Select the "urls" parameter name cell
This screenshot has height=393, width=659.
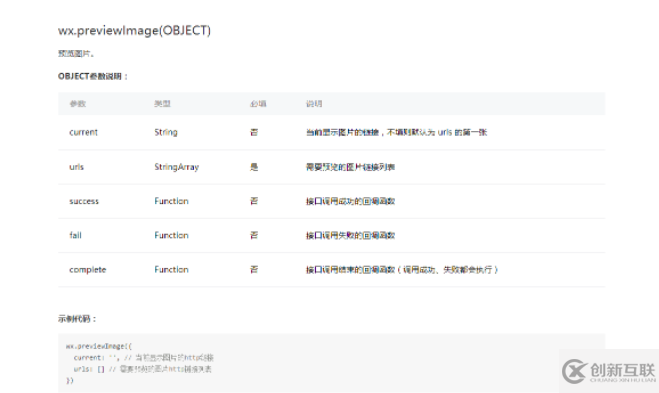pos(76,167)
